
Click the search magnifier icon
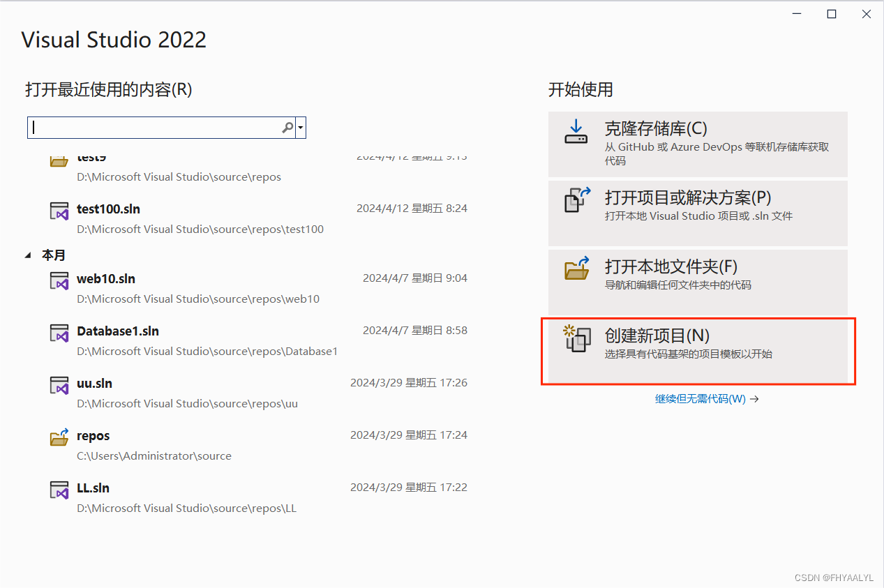287,128
